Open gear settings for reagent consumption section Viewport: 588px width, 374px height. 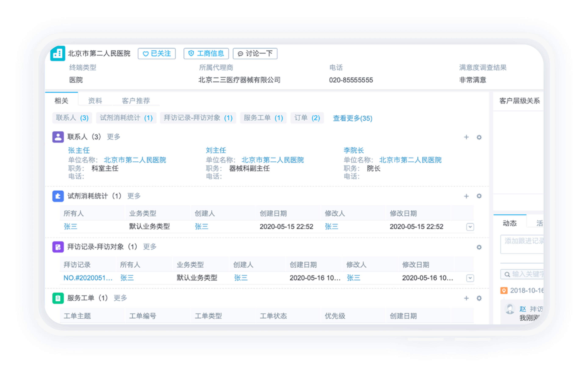coord(479,196)
